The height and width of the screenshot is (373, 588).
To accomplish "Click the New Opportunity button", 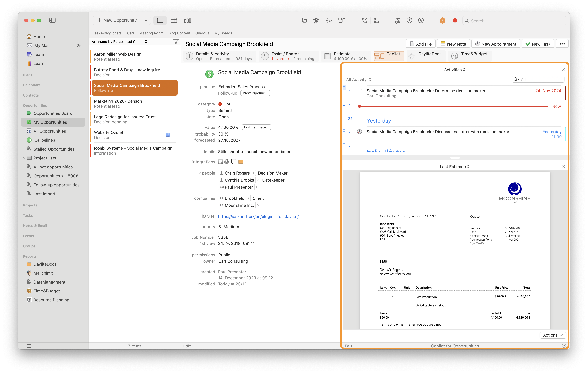I will point(117,20).
